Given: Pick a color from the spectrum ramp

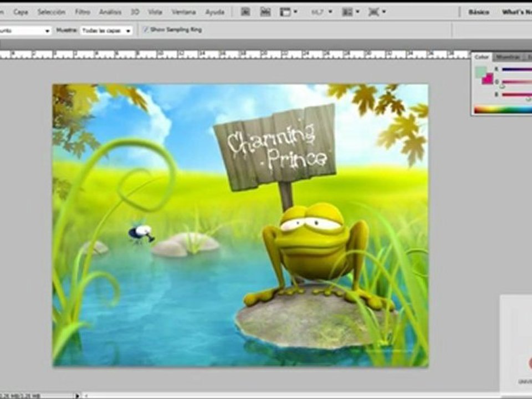Looking at the screenshot, I should tap(503, 110).
